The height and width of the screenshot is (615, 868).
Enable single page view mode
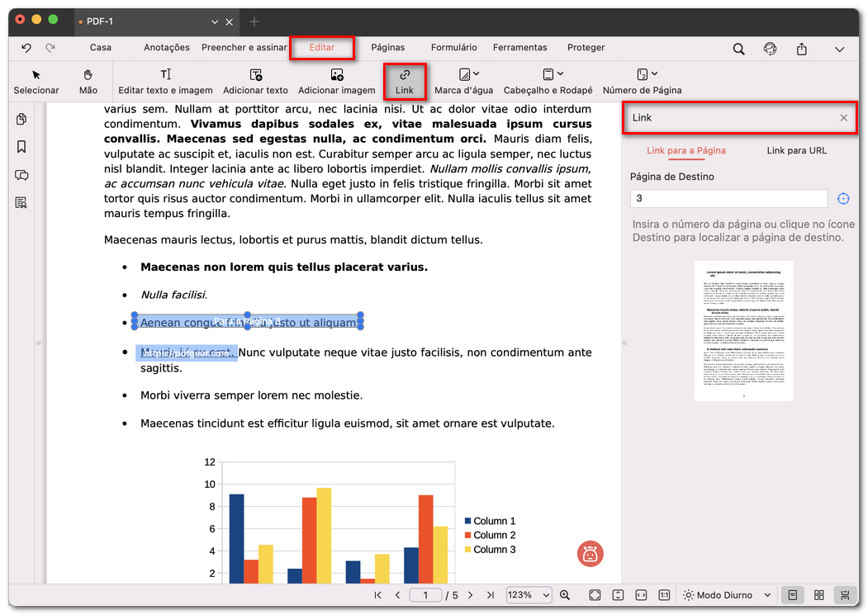[792, 595]
